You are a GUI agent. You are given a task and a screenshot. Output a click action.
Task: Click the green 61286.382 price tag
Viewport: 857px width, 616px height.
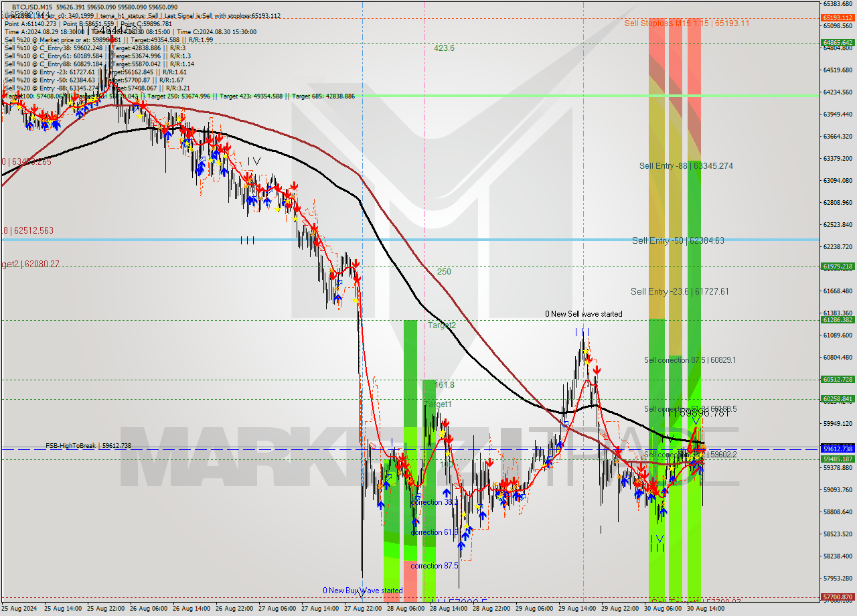click(x=838, y=320)
